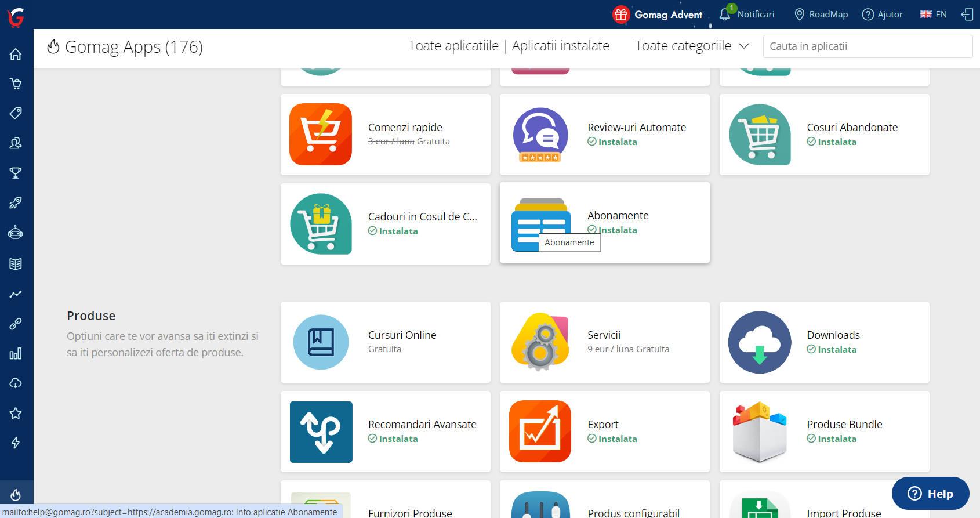The width and height of the screenshot is (980, 518).
Task: Click Produse category heading
Action: (91, 316)
